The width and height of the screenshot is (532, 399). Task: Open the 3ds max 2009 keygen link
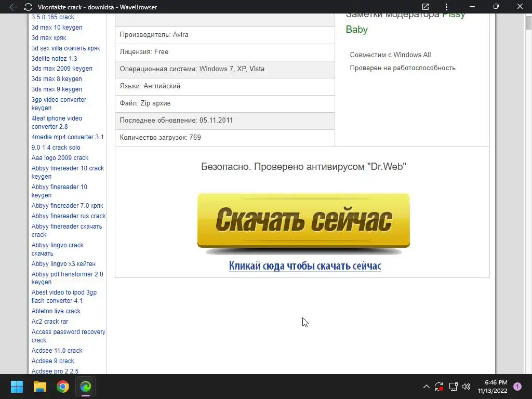[x=62, y=69]
